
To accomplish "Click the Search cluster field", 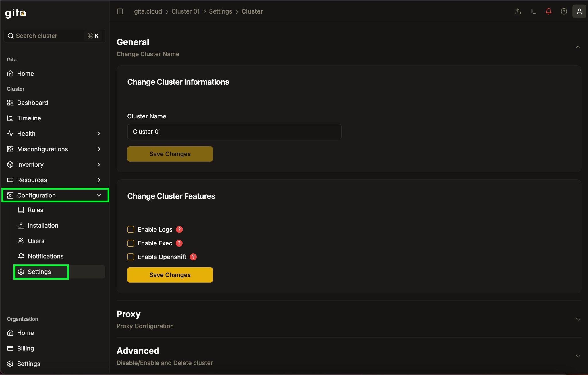I will [x=54, y=36].
